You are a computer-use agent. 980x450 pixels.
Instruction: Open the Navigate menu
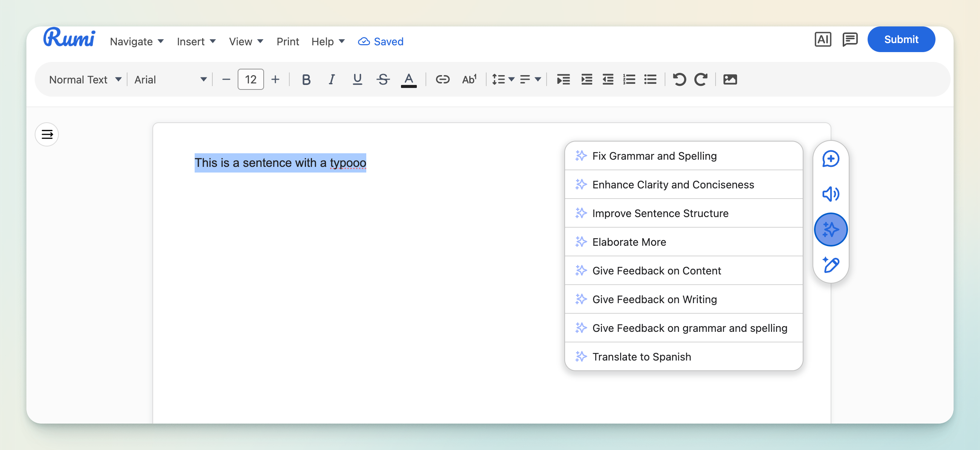click(137, 42)
